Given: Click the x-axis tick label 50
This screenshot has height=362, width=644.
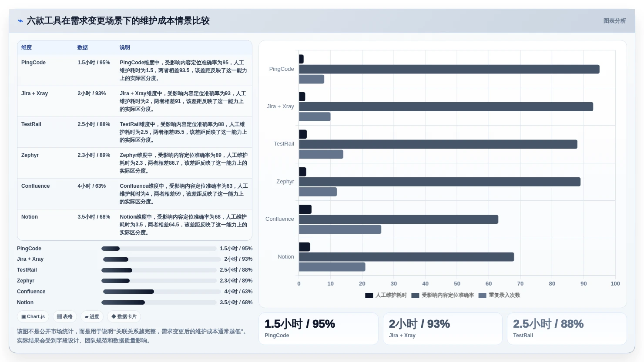Looking at the screenshot, I should coord(457,284).
